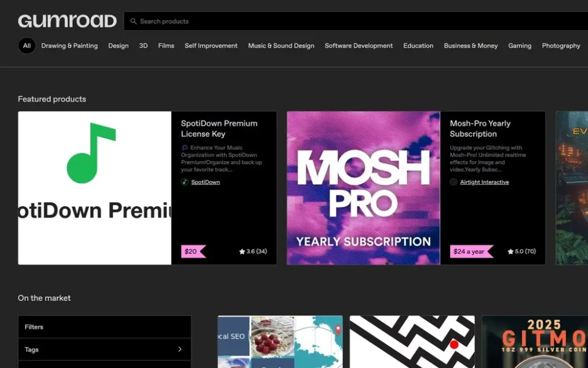This screenshot has height=368, width=588.
Task: Open the Airtight Interactive seller link
Action: [485, 182]
